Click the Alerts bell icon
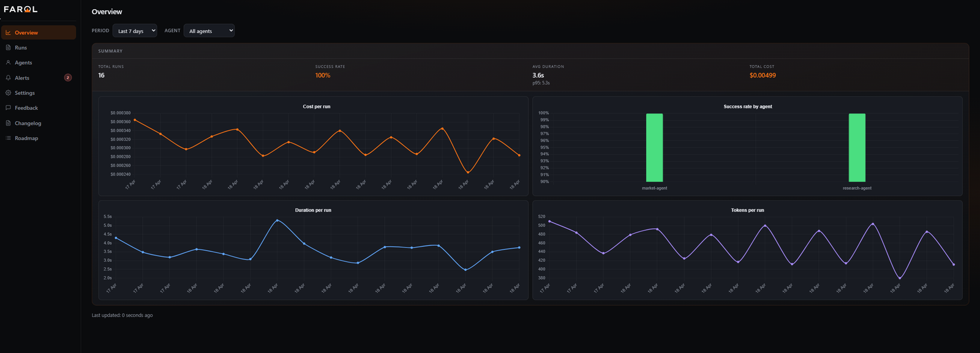This screenshot has height=353, width=980. tap(8, 78)
